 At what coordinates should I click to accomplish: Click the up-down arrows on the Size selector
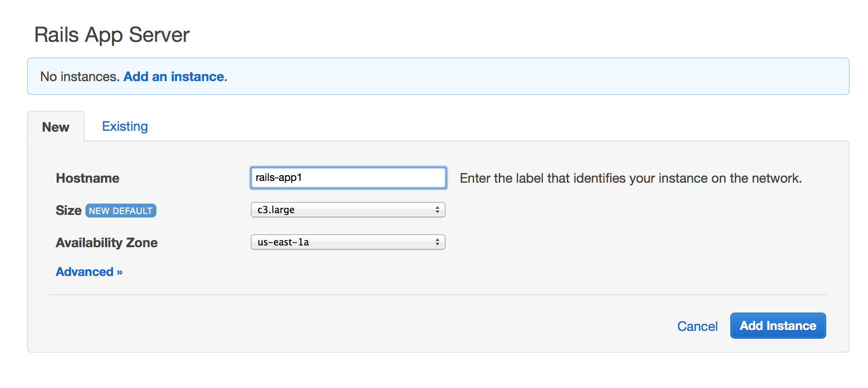point(437,210)
